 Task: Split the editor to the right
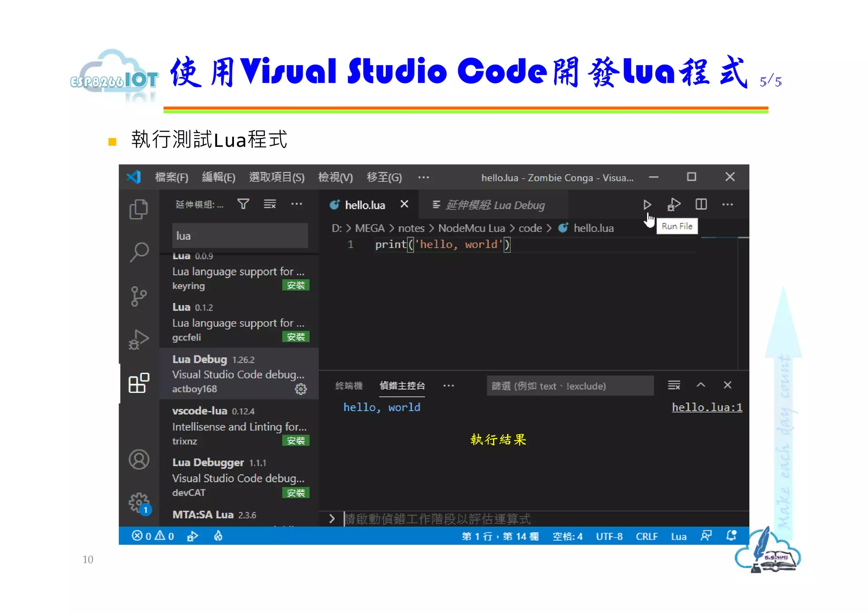pos(701,204)
